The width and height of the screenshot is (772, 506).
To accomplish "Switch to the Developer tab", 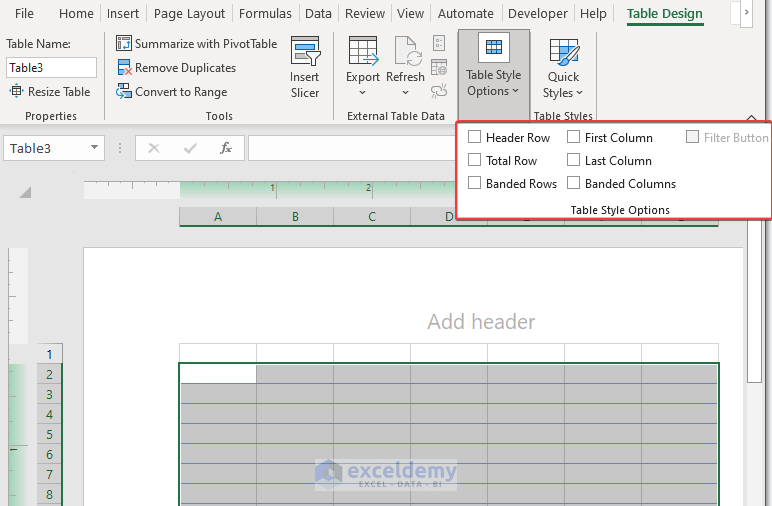I will click(538, 13).
